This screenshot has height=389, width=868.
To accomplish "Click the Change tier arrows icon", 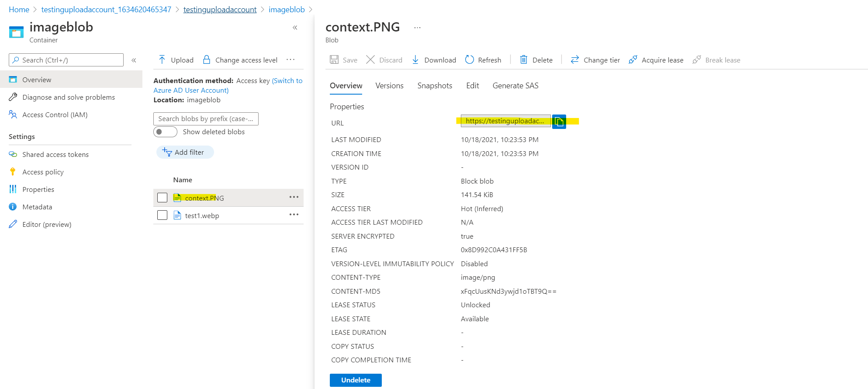I will pos(575,59).
